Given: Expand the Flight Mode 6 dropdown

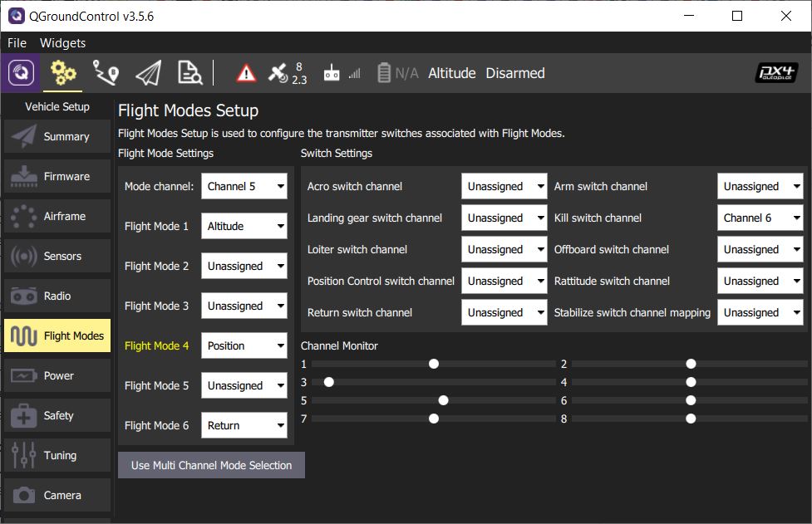Looking at the screenshot, I should (x=244, y=425).
